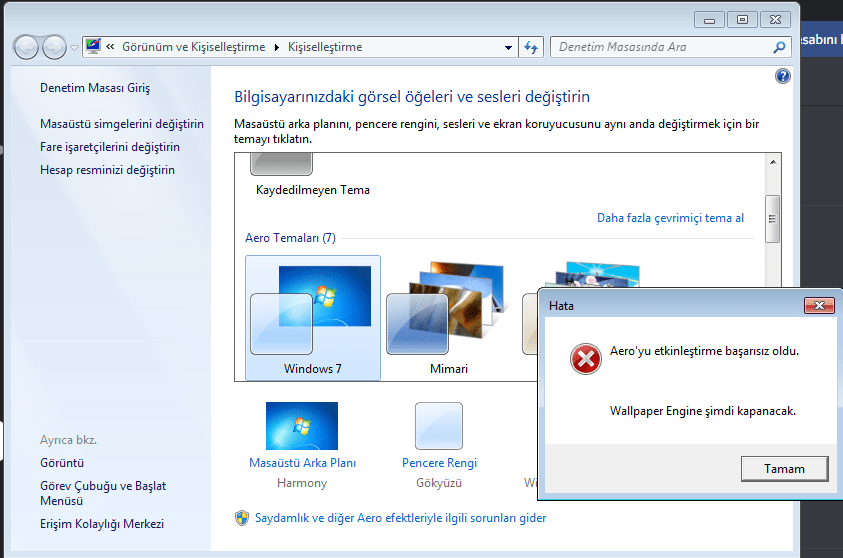Click the Pencere Rengi color swatch
Screen dimensions: 843x558
(x=439, y=426)
